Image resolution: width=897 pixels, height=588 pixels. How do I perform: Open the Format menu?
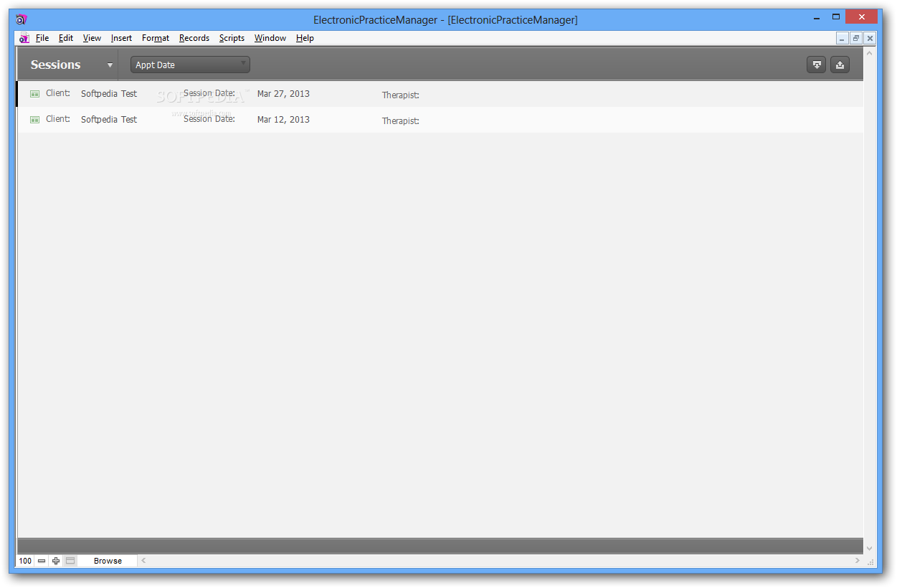click(156, 38)
